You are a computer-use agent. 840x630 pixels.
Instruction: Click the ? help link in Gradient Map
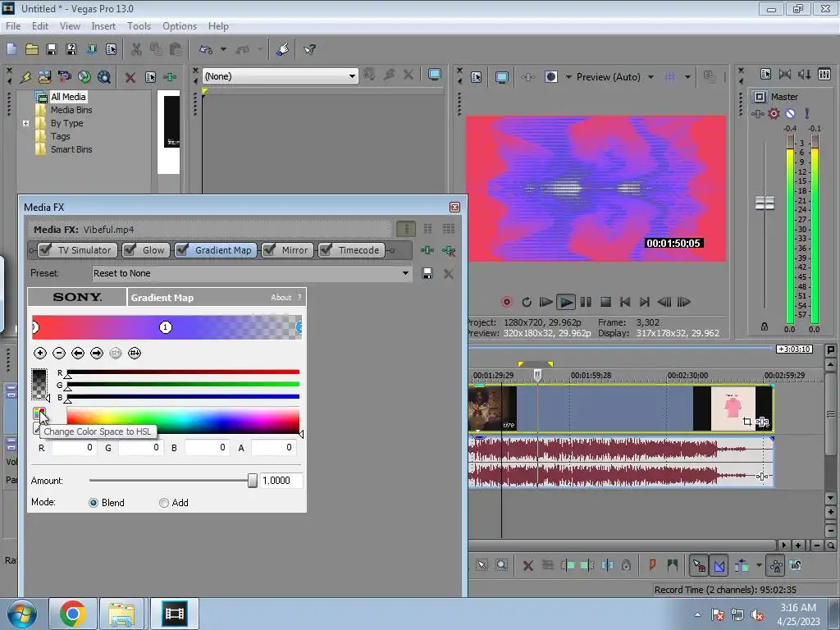[x=299, y=297]
